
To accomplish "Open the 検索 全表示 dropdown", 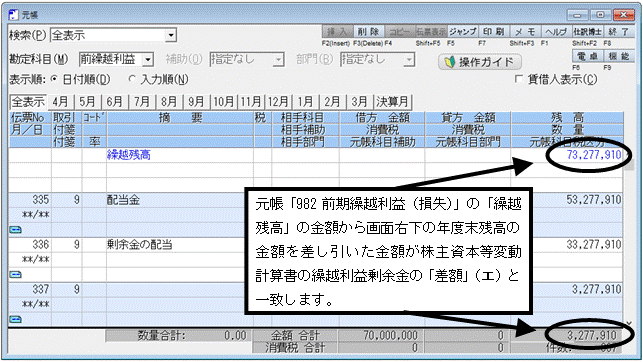I will (x=171, y=35).
